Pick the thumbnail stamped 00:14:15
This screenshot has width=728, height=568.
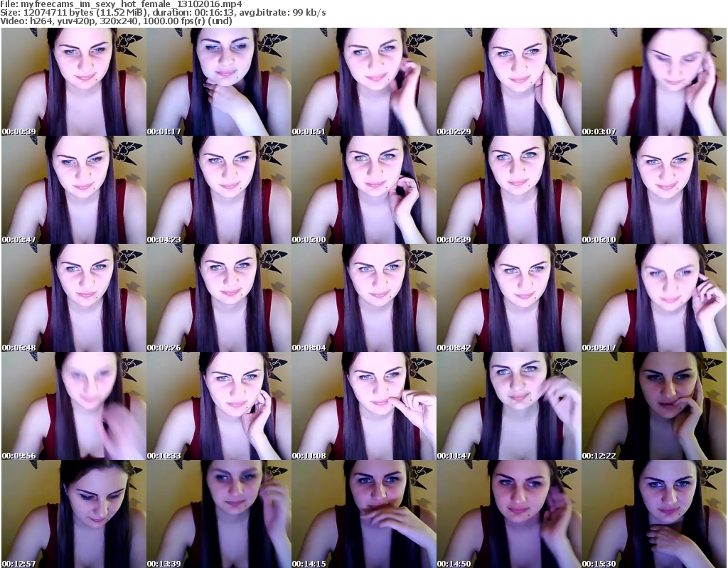363,514
